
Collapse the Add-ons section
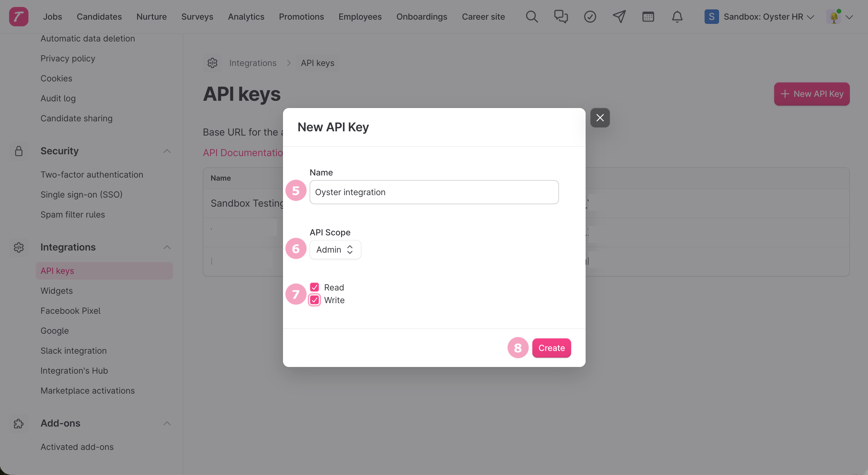[x=167, y=424]
